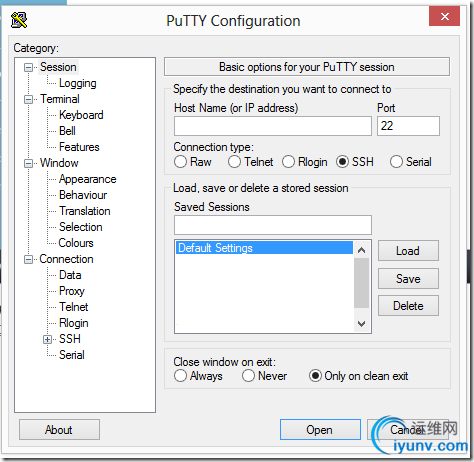This screenshot has width=474, height=462.
Task: Click the Load button
Action: point(408,251)
